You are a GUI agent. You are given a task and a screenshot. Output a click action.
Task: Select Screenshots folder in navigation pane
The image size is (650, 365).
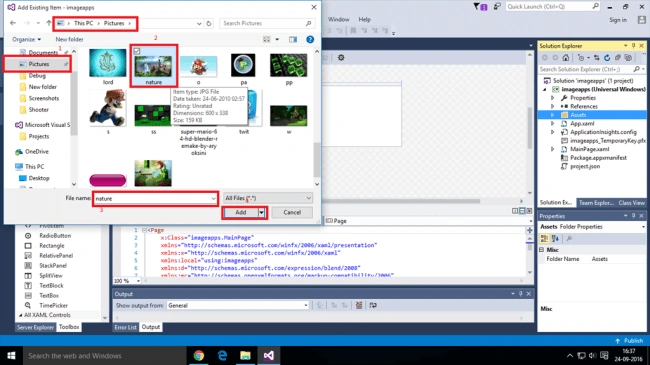pos(44,98)
